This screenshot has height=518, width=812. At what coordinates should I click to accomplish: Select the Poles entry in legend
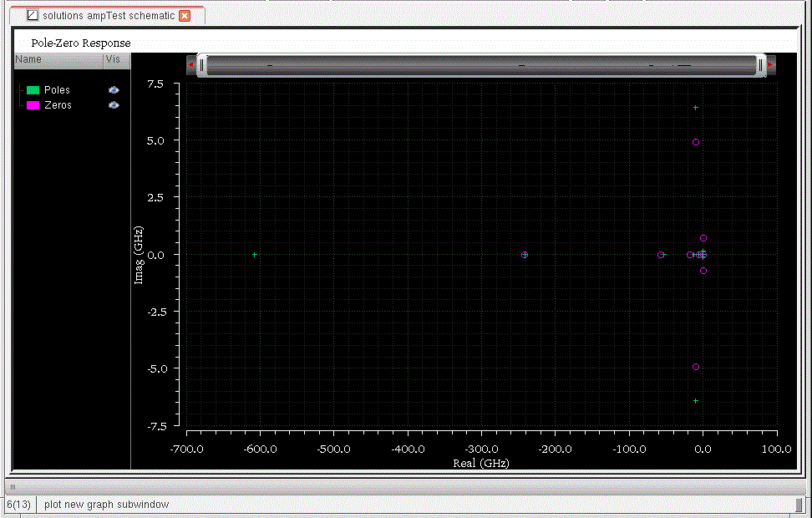pyautogui.click(x=57, y=90)
